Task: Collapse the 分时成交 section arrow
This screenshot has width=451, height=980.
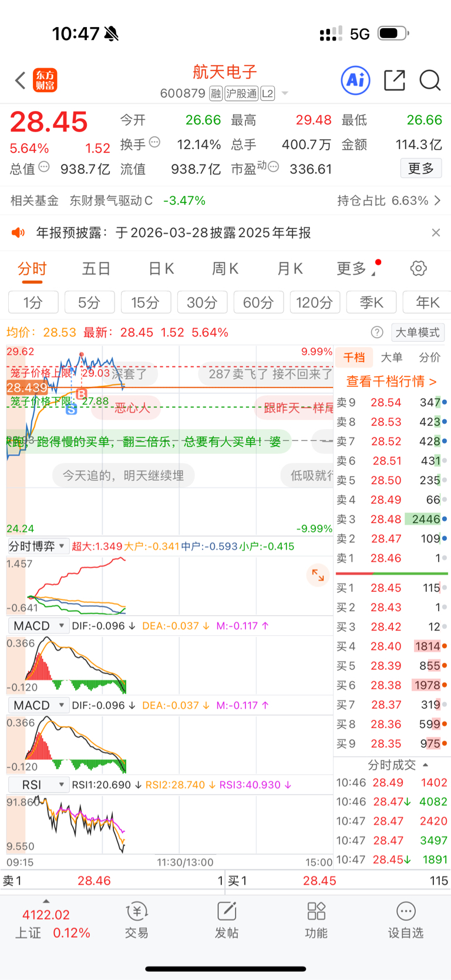Action: (x=425, y=765)
